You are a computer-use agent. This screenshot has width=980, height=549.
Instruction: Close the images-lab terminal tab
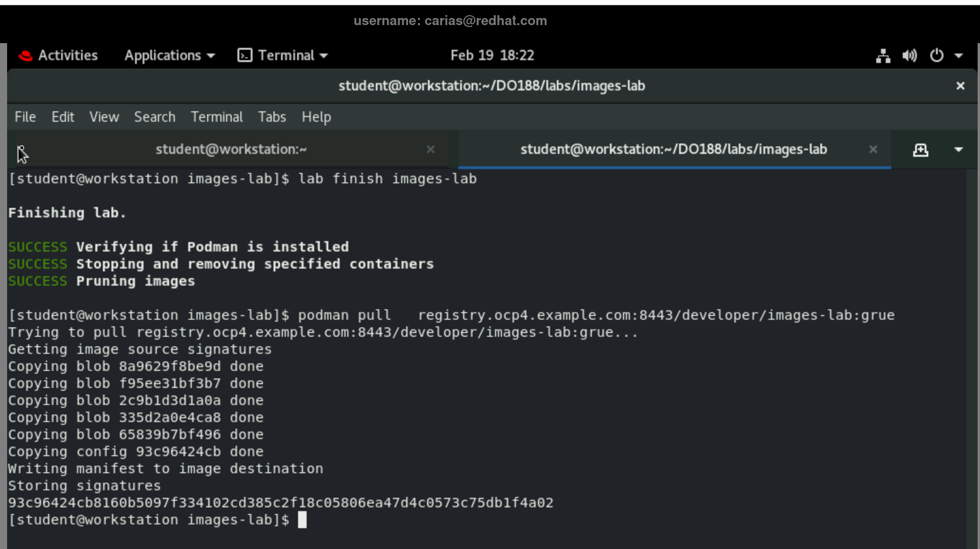tap(873, 150)
